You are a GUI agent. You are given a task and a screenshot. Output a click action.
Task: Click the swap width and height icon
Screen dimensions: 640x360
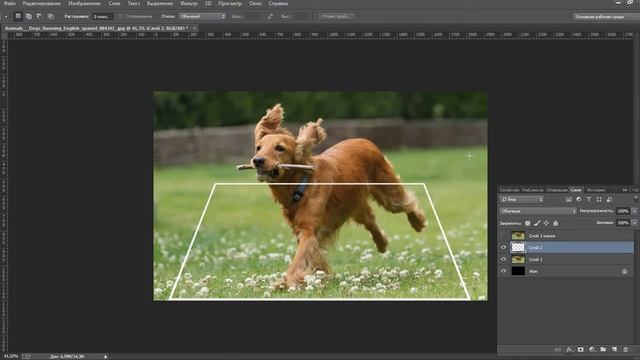pyautogui.click(x=270, y=16)
